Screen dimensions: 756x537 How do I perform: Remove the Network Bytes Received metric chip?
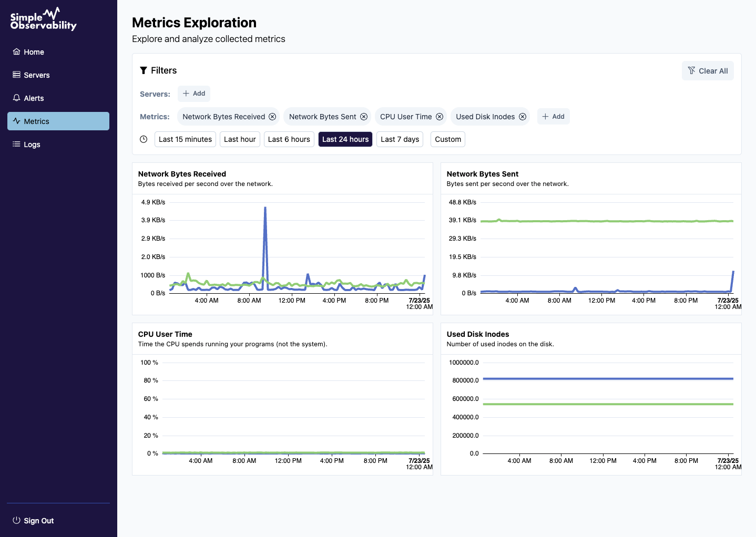[272, 117]
